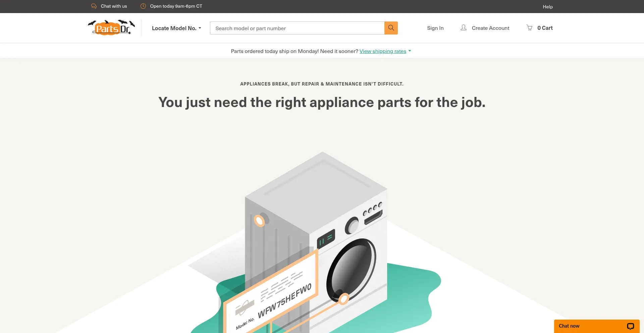Focus the Search model or part number field
This screenshot has width=644, height=333.
coord(297,28)
